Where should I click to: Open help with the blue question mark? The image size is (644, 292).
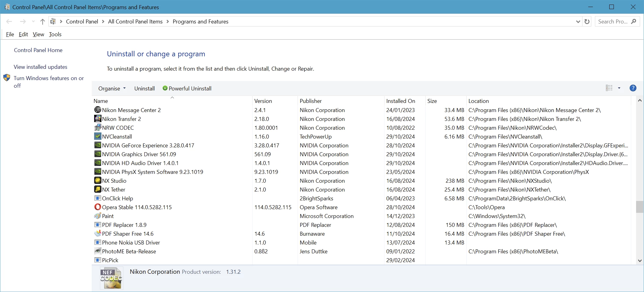pos(633,88)
